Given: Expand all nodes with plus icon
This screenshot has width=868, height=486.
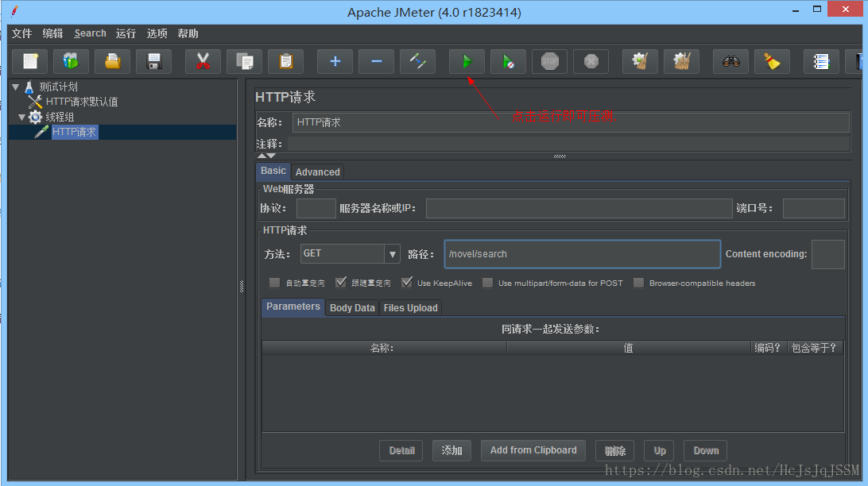Looking at the screenshot, I should (335, 61).
